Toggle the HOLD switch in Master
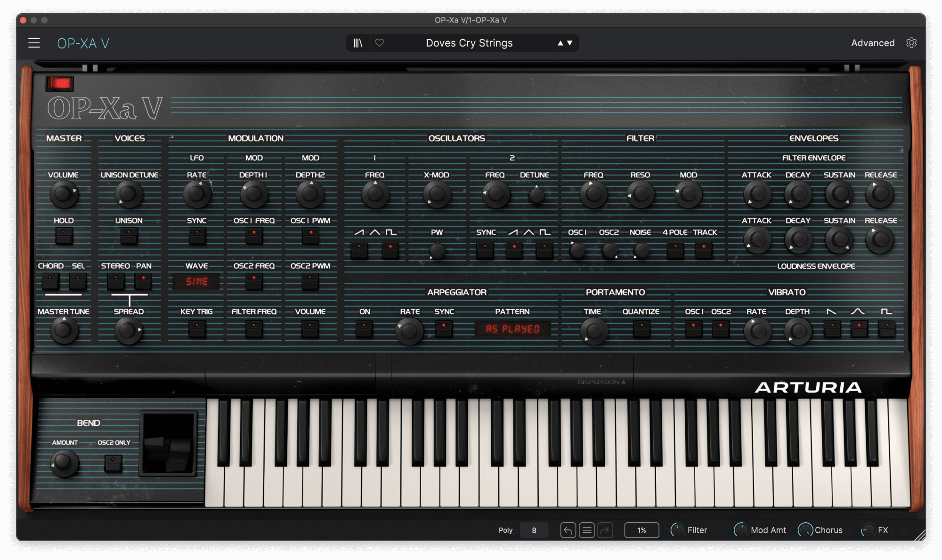This screenshot has width=942, height=560. point(64,235)
